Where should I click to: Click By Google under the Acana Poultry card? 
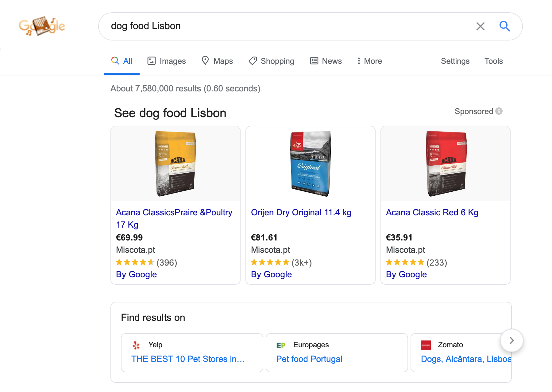[136, 274]
